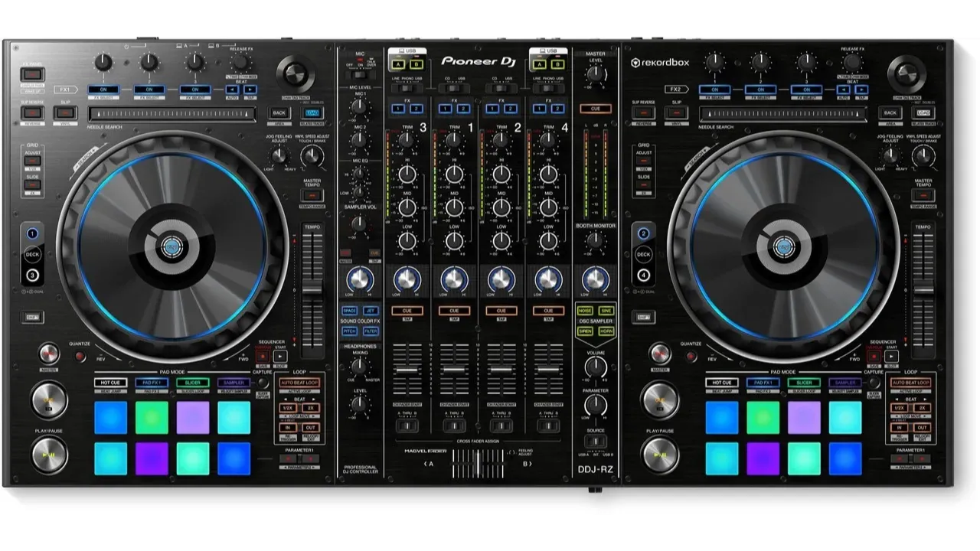Tap the LOAD button on right deck
The width and height of the screenshot is (980, 551).
pos(923,113)
